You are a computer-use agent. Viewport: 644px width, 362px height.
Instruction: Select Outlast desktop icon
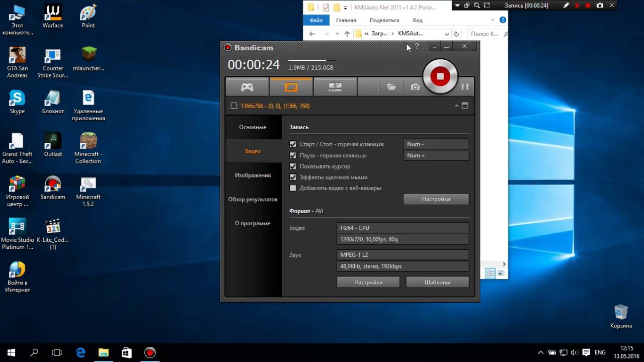click(x=53, y=145)
